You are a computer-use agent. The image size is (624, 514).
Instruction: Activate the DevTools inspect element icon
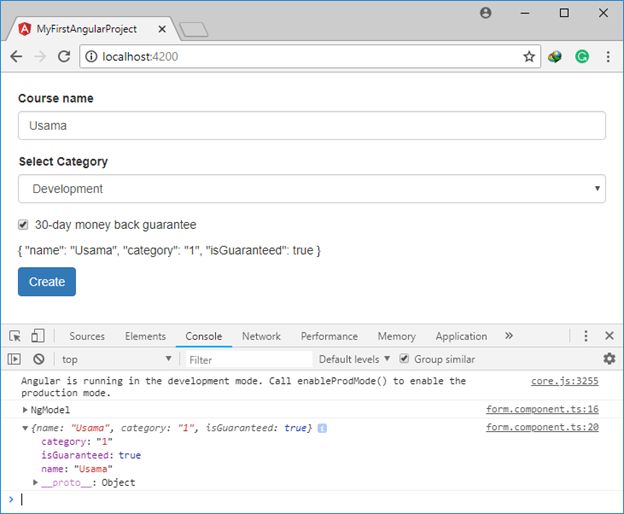[16, 336]
